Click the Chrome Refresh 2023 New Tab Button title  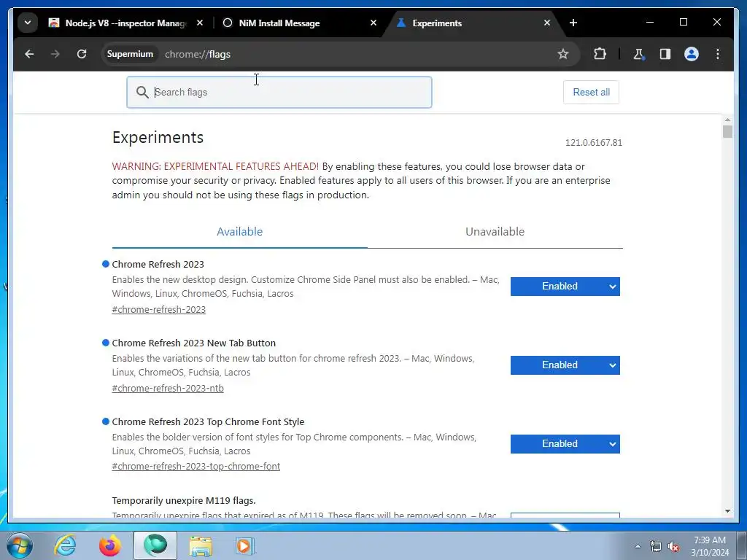193,343
